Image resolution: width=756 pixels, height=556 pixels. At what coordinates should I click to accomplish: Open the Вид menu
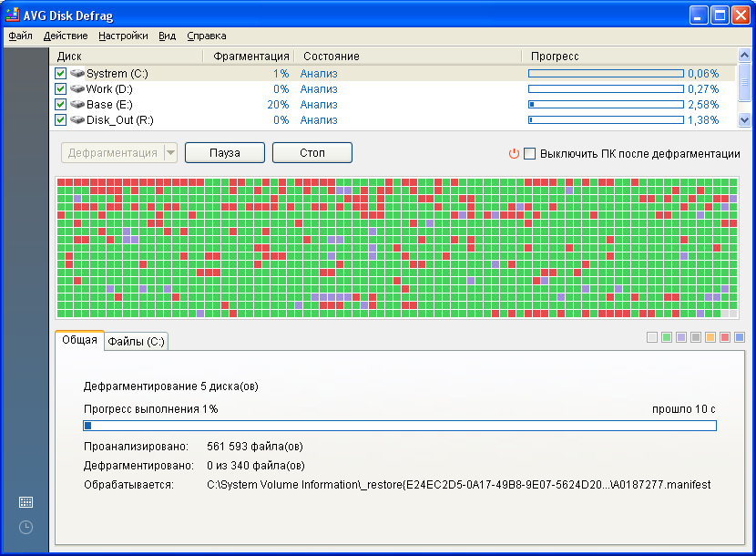pos(168,36)
